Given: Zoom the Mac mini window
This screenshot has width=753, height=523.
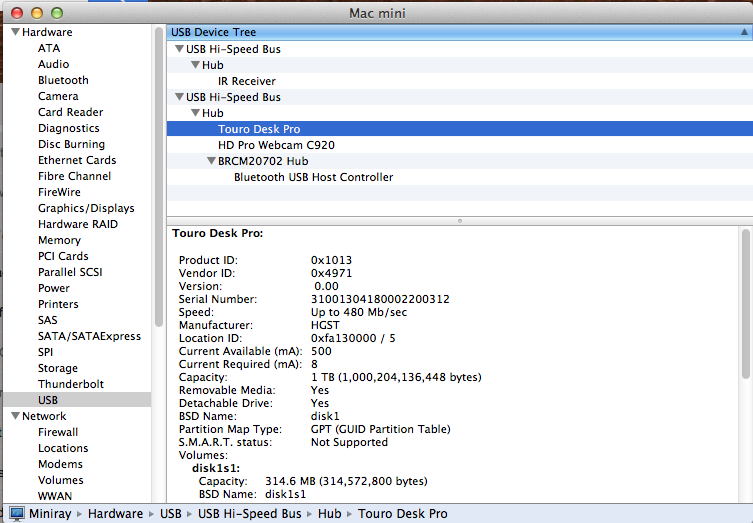Looking at the screenshot, I should (57, 13).
